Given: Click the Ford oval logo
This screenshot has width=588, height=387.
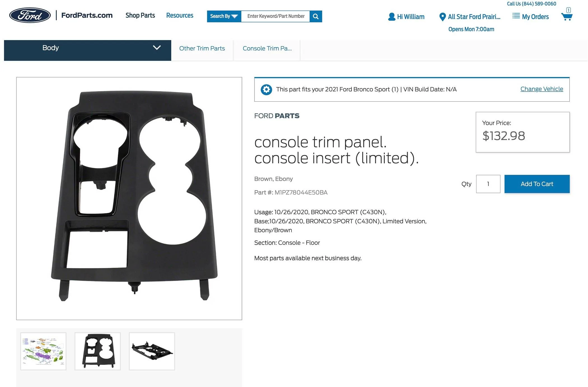Looking at the screenshot, I should tap(30, 15).
